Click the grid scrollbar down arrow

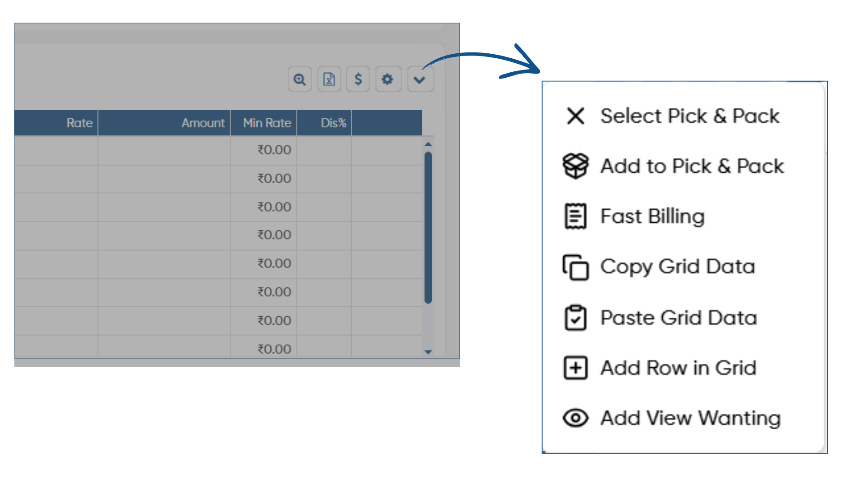428,352
